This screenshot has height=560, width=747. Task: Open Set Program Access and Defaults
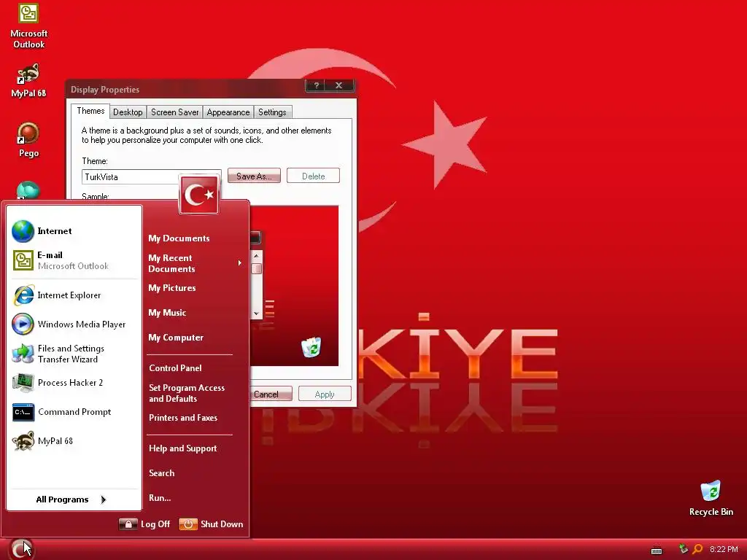coord(187,393)
